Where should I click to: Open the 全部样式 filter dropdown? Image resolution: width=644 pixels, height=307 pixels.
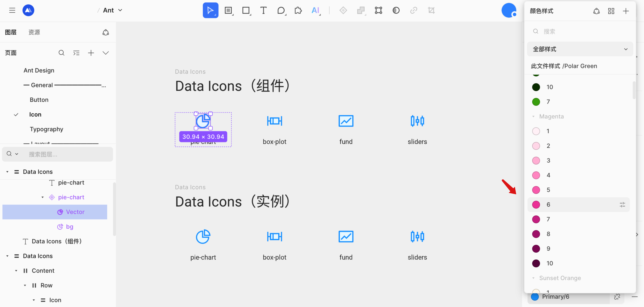(580, 49)
